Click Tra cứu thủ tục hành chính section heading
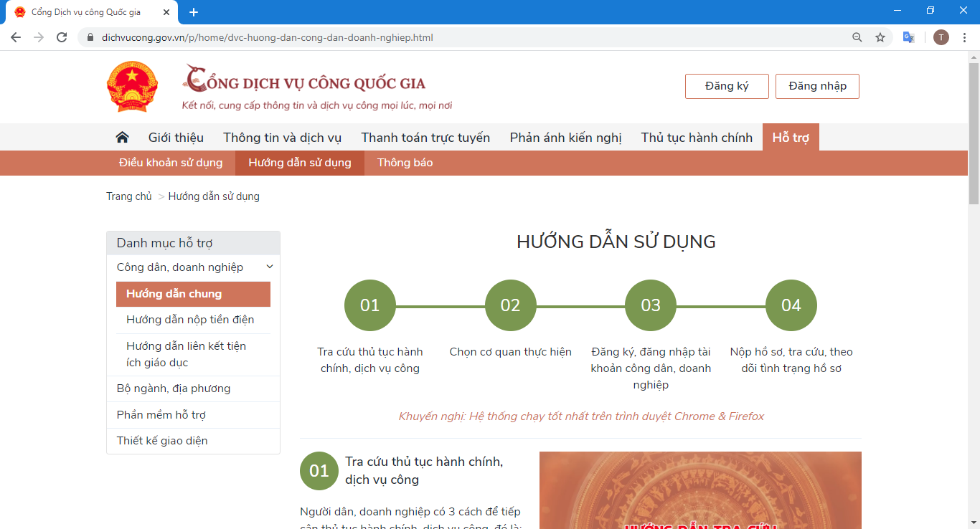This screenshot has width=980, height=529. click(423, 470)
